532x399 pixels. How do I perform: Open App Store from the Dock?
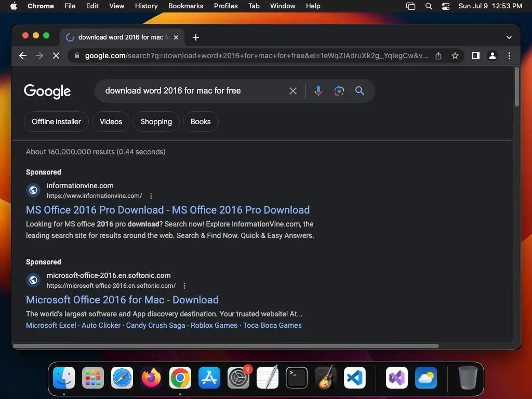209,378
